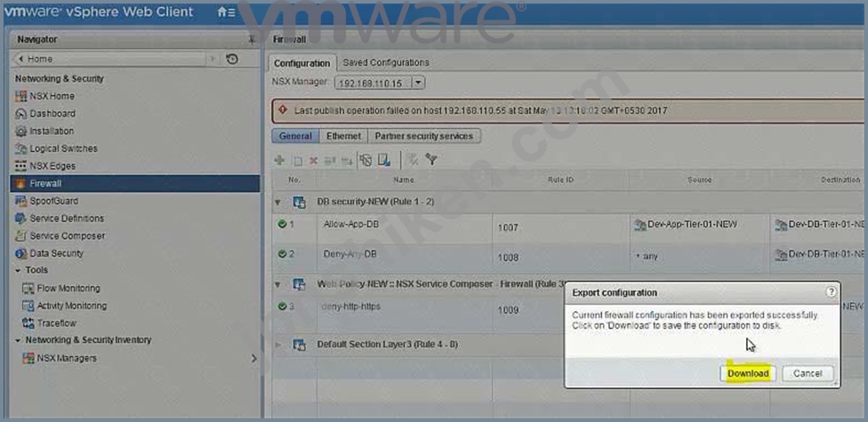
Task: Open SpoofGuard
Action: tap(53, 201)
